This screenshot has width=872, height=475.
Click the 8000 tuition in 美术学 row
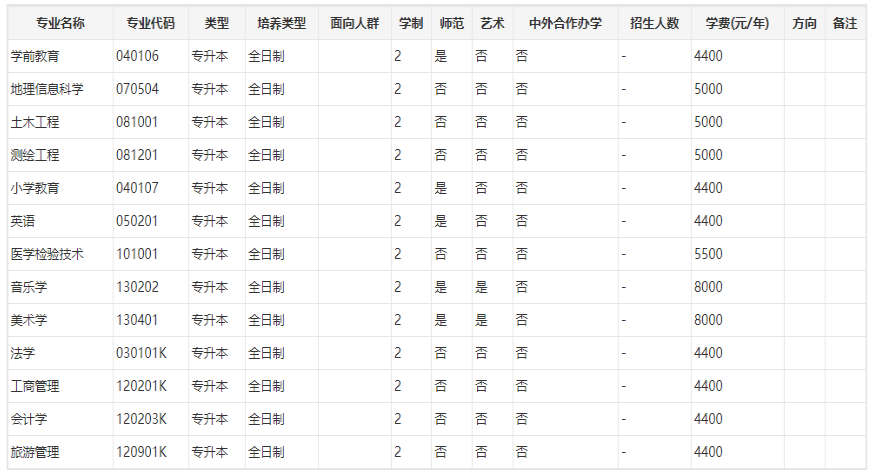point(708,320)
